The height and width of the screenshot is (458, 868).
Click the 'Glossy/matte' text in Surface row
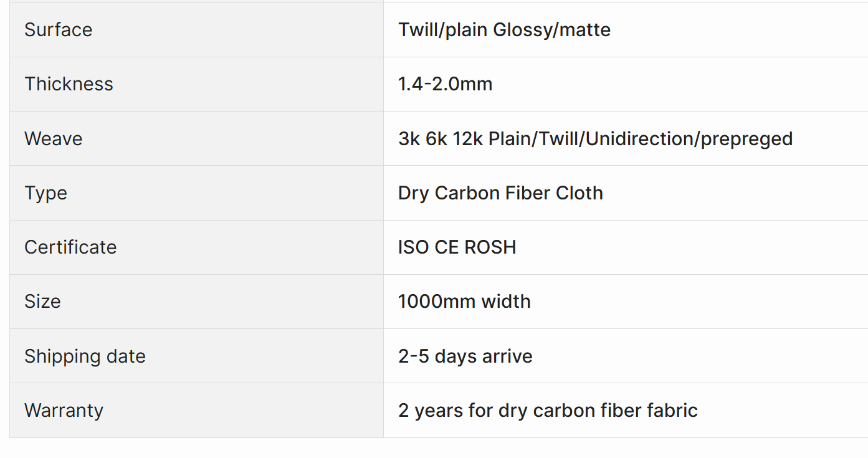click(551, 30)
